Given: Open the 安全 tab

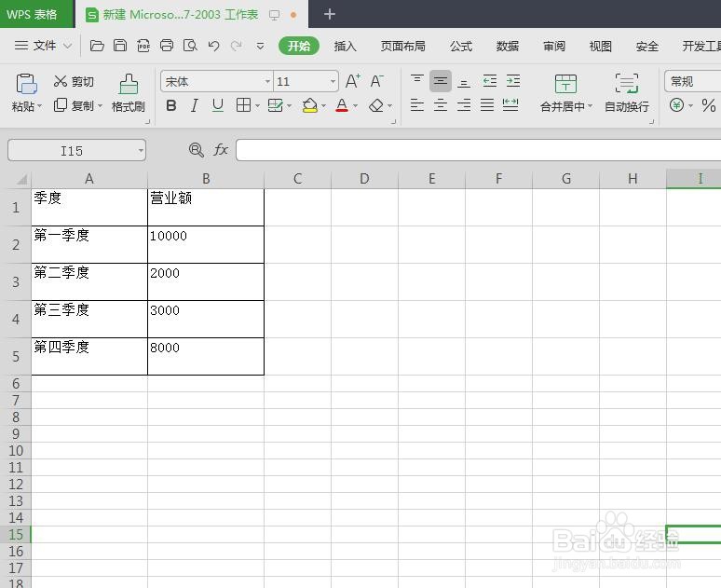Looking at the screenshot, I should coord(646,46).
